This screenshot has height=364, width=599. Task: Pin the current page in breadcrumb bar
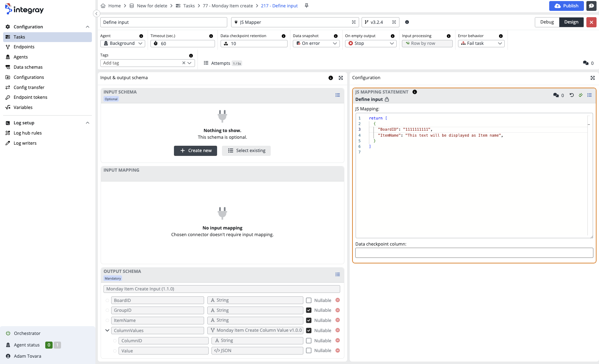(x=307, y=6)
